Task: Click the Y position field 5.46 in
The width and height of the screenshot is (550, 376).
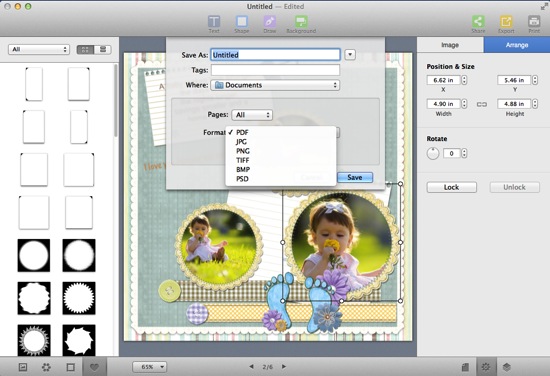Action: [x=514, y=80]
